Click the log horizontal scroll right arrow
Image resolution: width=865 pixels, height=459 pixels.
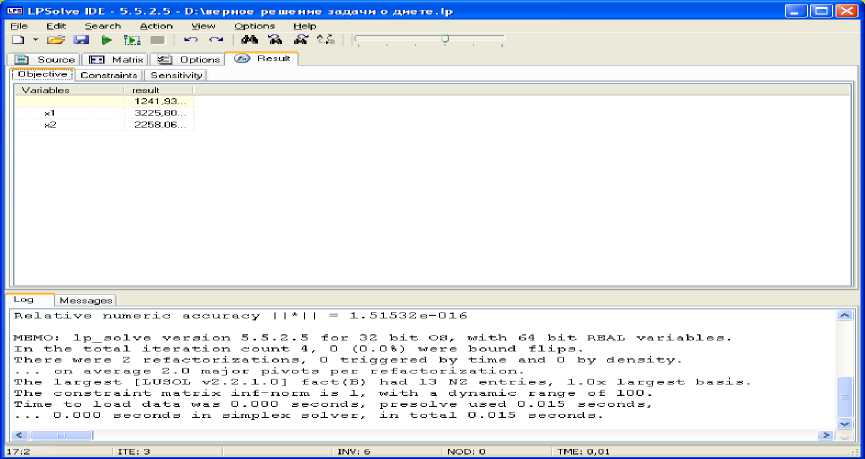825,435
